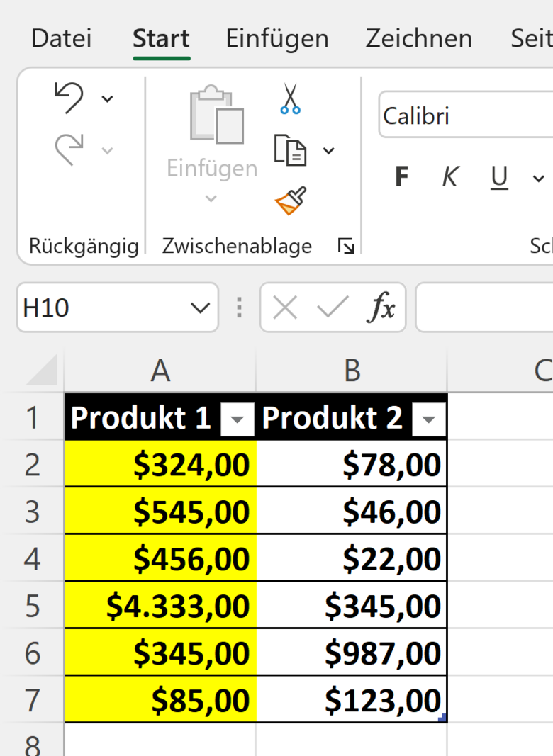Open the Zwischenablage dialog launcher
This screenshot has height=756, width=553.
tap(346, 246)
